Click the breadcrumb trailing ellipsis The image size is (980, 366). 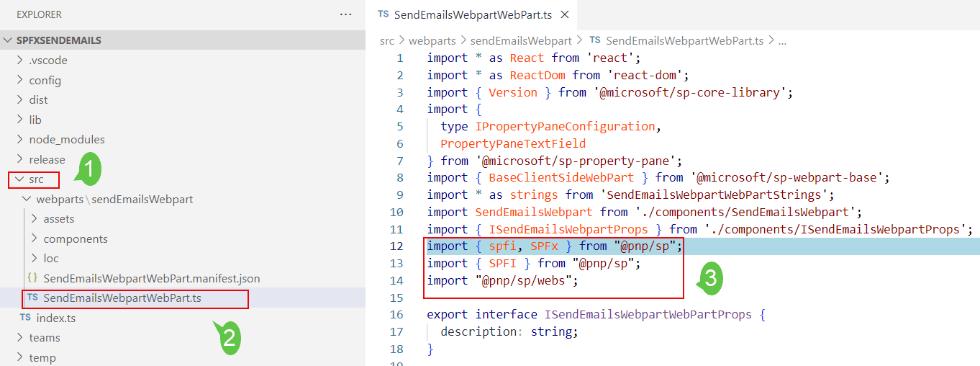point(783,41)
